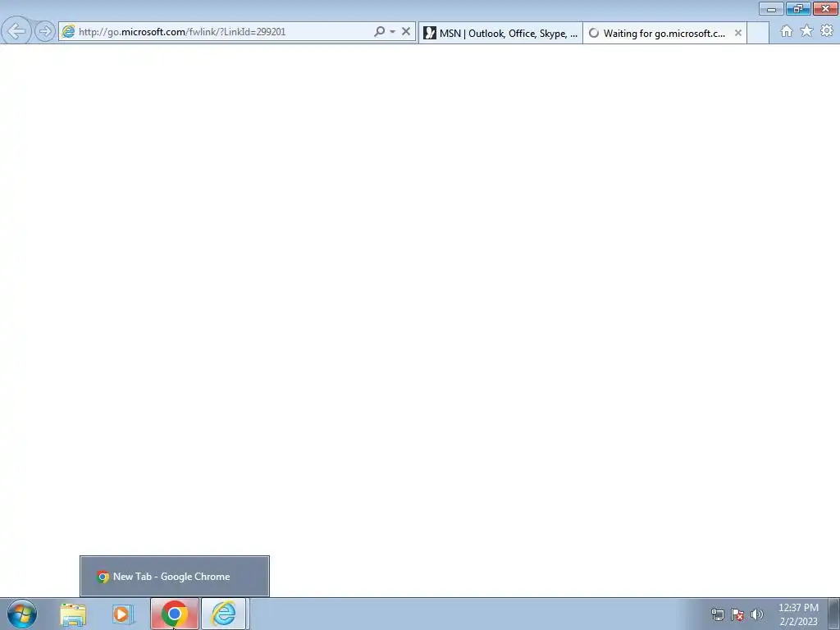Open the Home page icon
Viewport: 840px width, 630px height.
[787, 31]
